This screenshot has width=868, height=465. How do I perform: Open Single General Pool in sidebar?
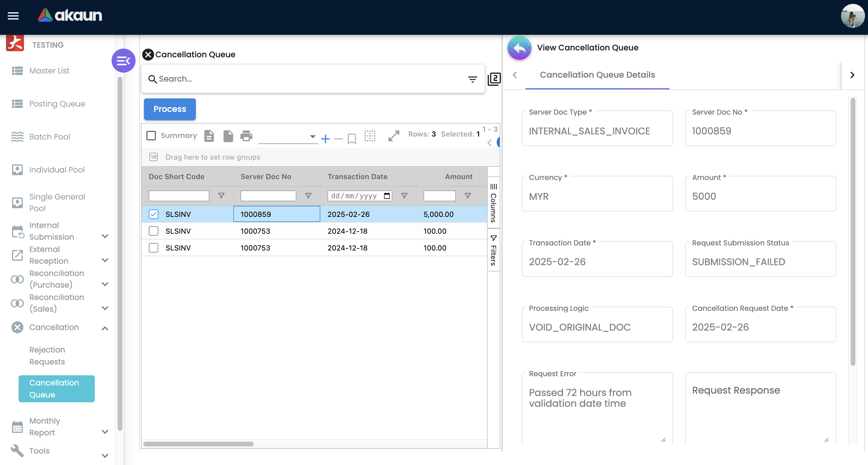[x=57, y=202]
